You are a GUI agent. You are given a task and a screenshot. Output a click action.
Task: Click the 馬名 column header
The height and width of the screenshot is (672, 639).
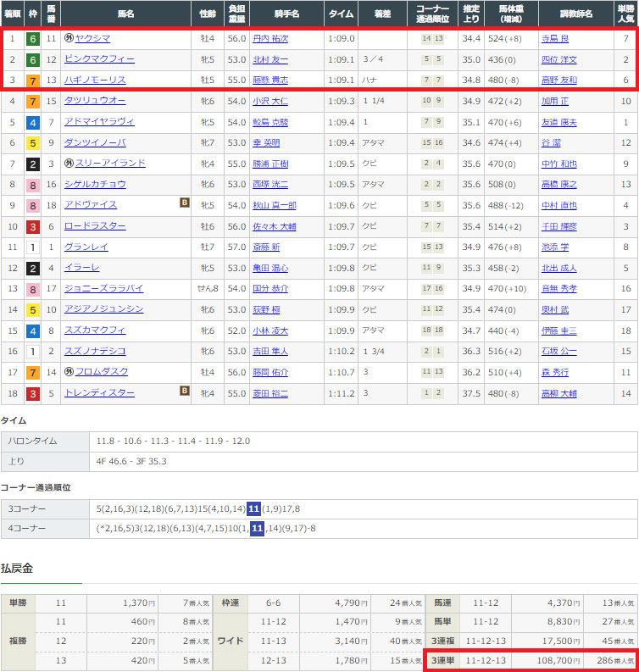pyautogui.click(x=126, y=14)
